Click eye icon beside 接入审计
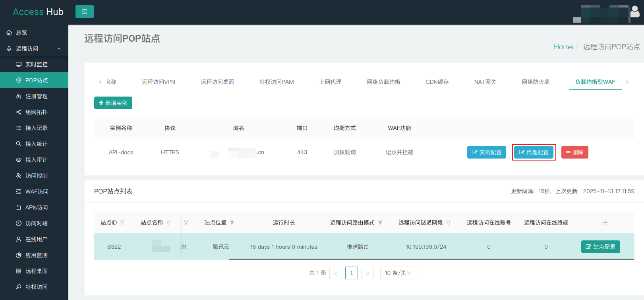644x300 pixels. pos(19,160)
